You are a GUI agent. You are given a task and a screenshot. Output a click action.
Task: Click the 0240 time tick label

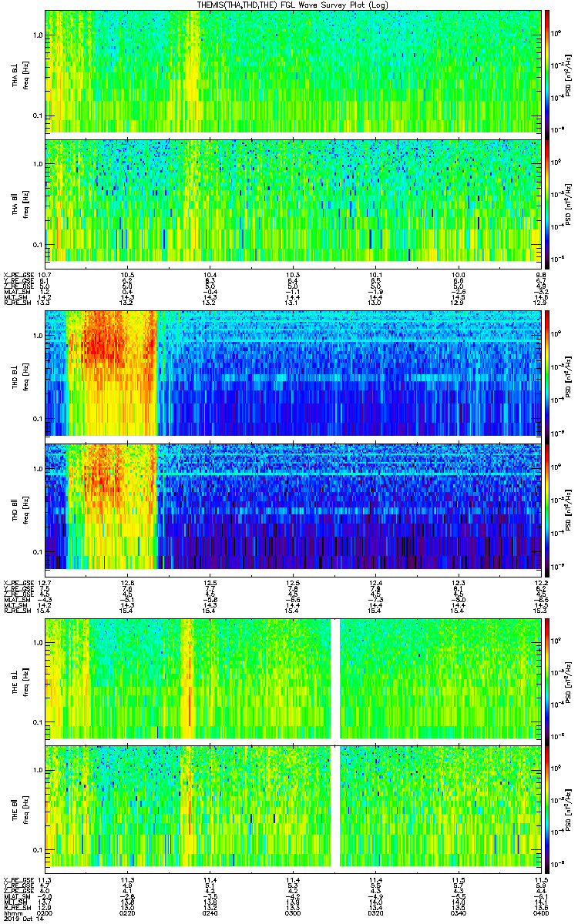coord(210,912)
